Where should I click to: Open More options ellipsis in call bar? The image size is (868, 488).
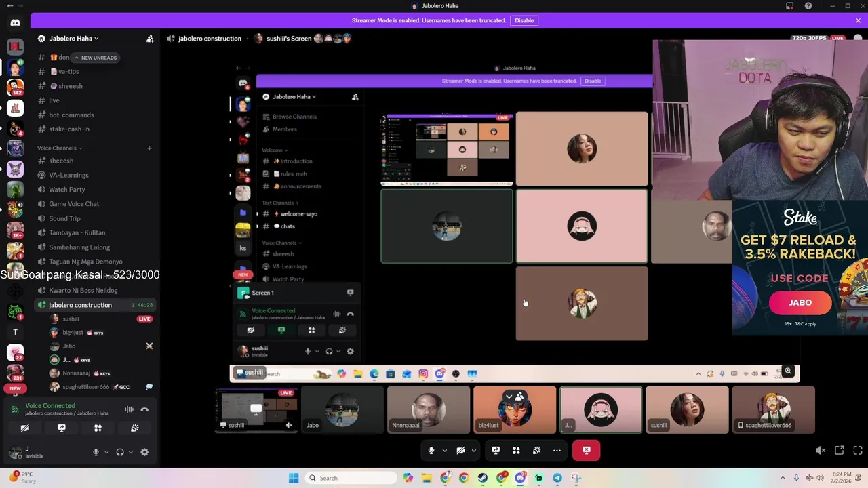(557, 450)
